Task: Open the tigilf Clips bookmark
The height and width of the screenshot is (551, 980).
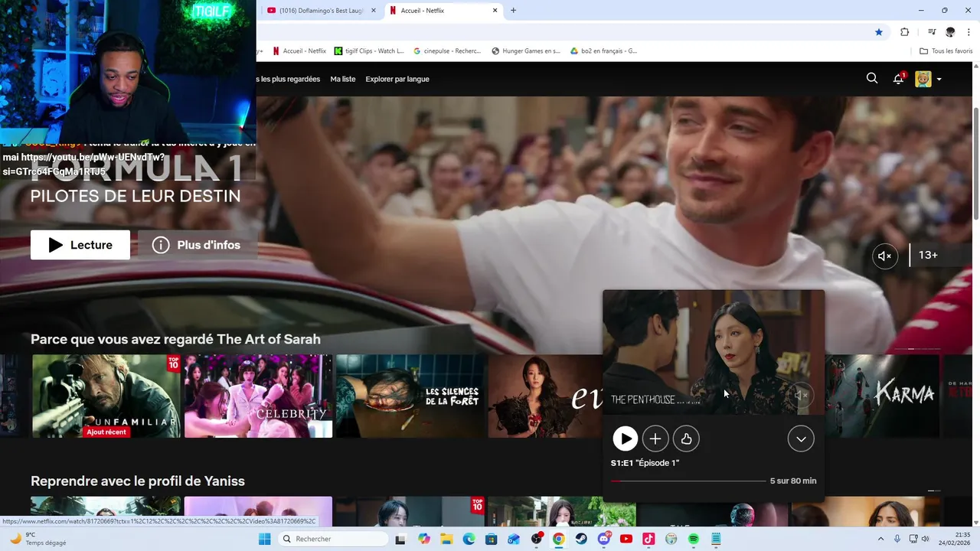Action: (369, 51)
